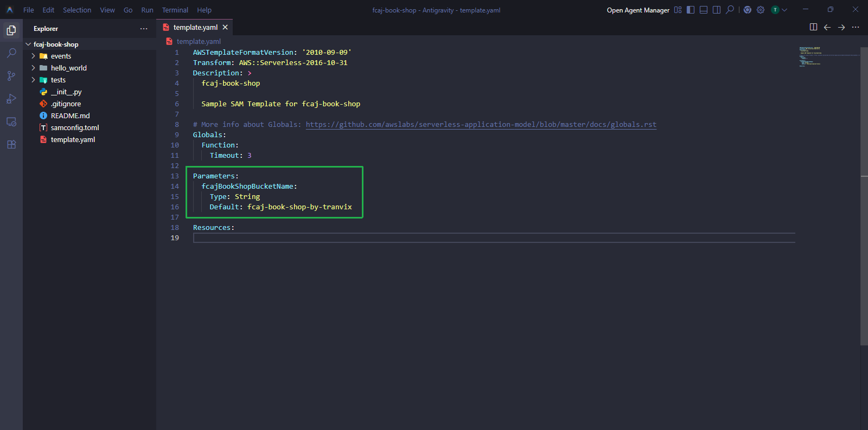Open the Run and Debug view
Image resolution: width=868 pixels, height=430 pixels.
coord(11,99)
